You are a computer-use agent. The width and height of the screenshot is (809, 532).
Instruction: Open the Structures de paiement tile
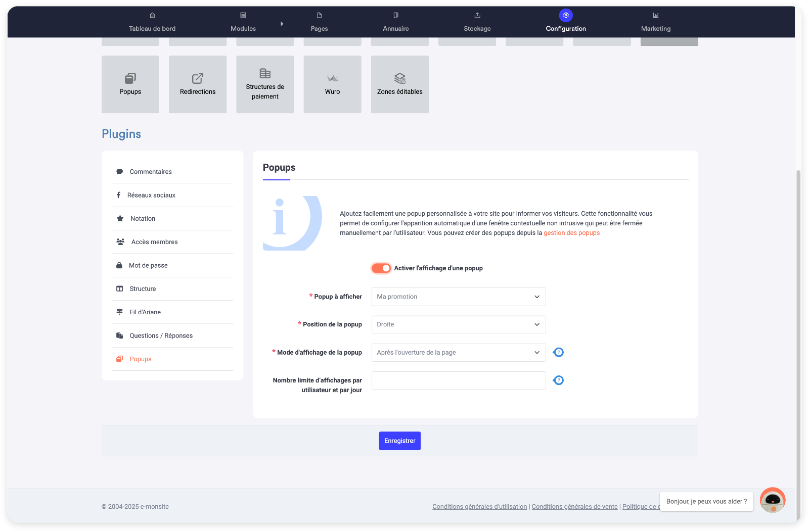coord(265,84)
